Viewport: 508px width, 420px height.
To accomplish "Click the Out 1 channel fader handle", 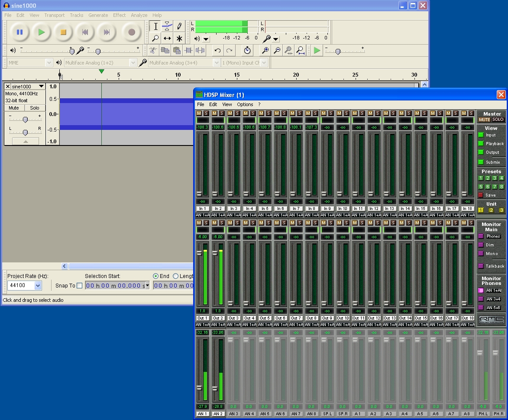I will [199, 253].
